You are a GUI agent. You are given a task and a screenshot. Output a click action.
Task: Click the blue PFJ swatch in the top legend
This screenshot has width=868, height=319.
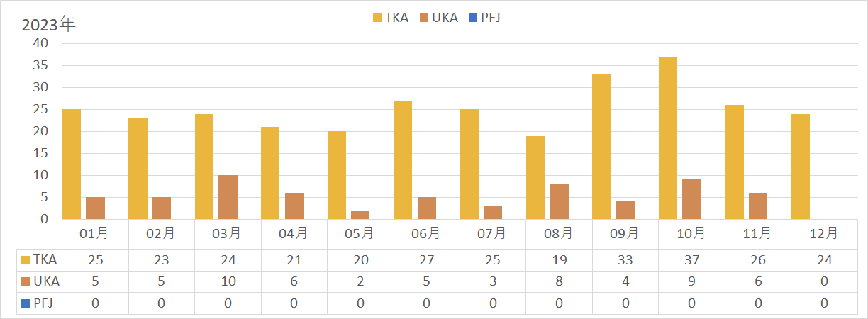tap(474, 18)
